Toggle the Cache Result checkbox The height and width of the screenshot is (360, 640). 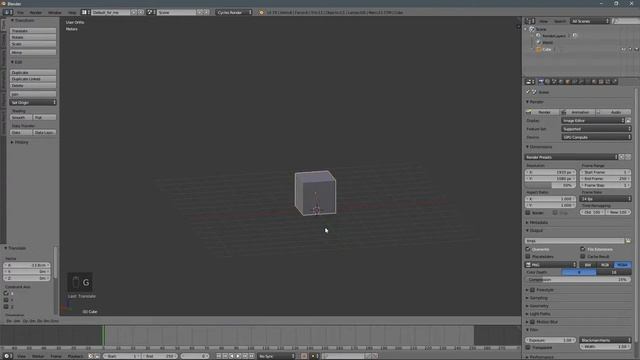[x=583, y=256]
